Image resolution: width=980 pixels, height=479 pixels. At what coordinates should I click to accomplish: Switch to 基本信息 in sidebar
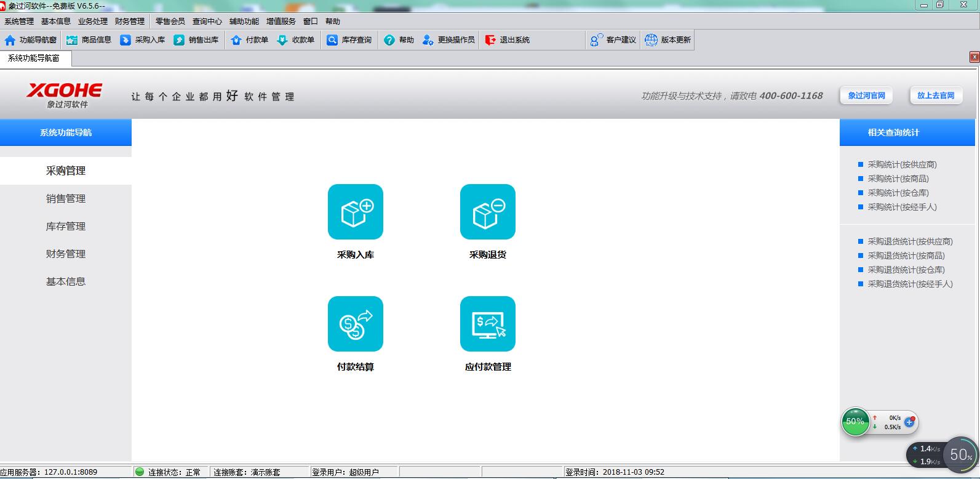(x=66, y=281)
